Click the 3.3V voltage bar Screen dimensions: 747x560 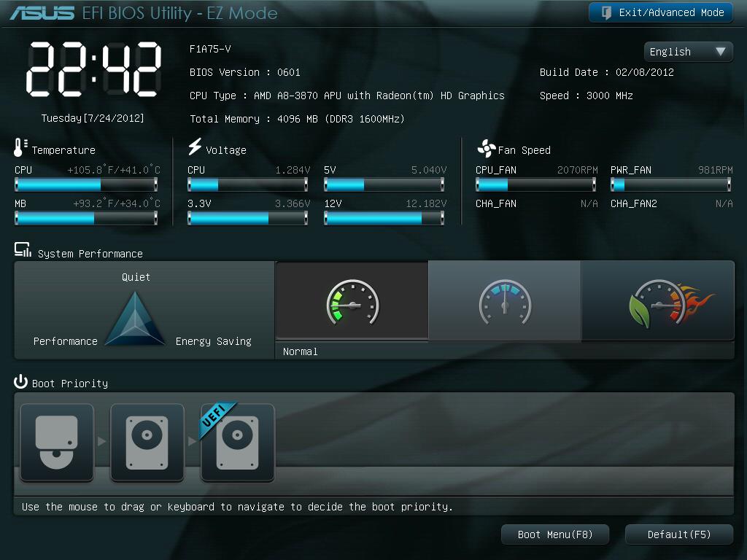[x=248, y=218]
